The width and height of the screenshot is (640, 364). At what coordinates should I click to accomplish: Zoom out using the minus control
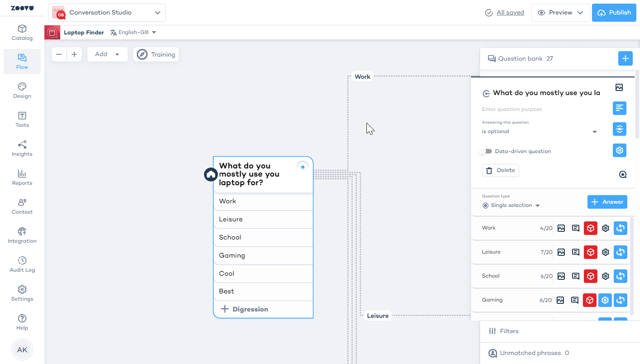59,54
